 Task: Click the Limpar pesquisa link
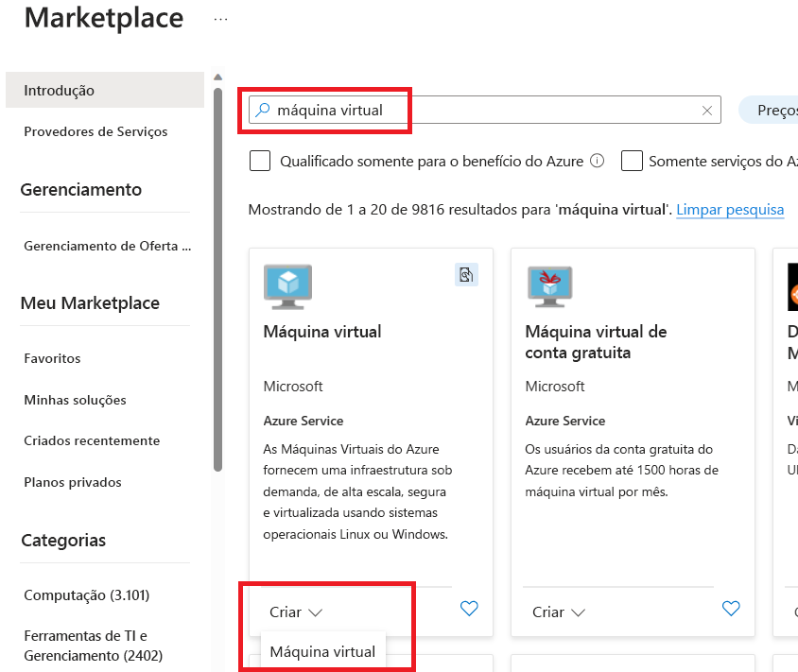(730, 209)
